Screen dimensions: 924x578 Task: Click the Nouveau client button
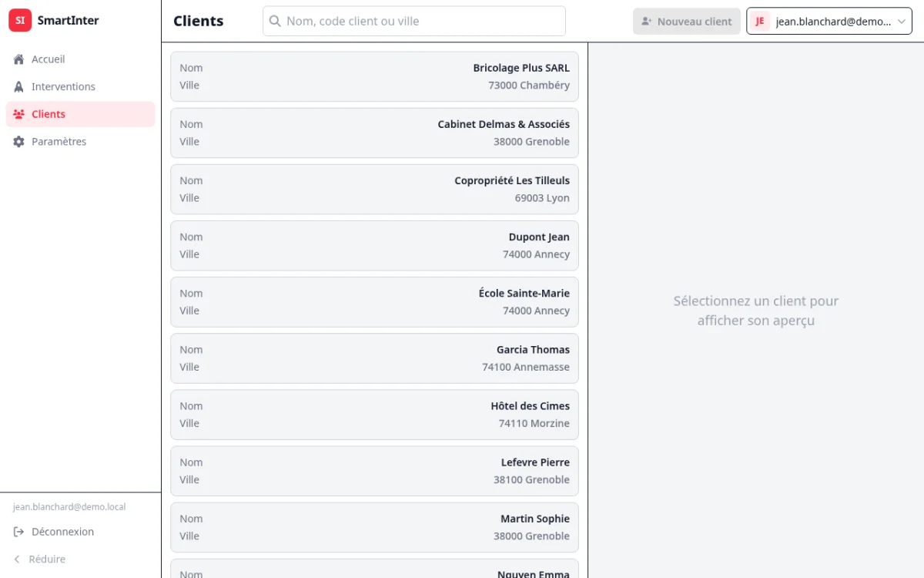click(687, 22)
